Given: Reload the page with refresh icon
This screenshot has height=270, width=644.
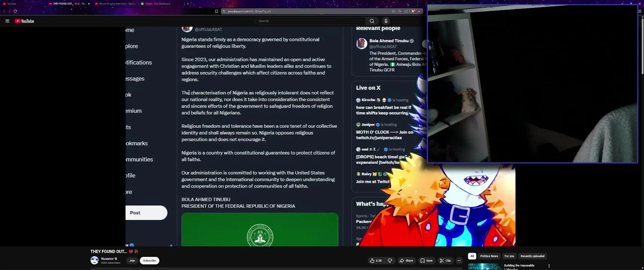Looking at the screenshot, I should pyautogui.click(x=15, y=11).
